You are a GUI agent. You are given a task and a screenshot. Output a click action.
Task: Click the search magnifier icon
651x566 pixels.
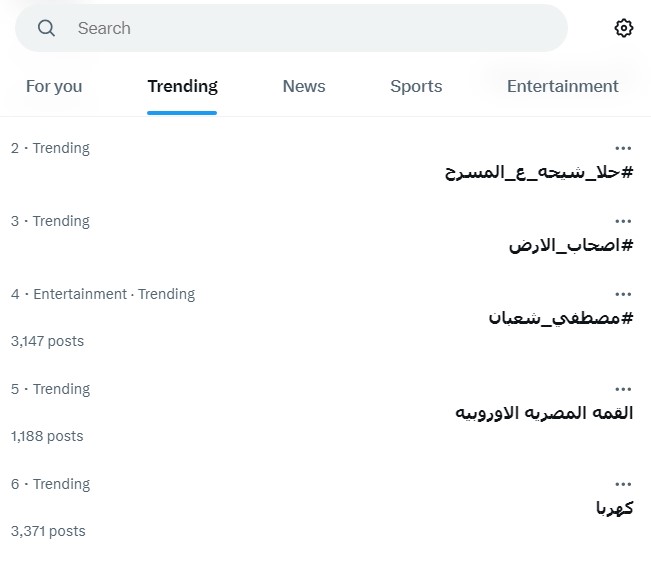pos(46,28)
